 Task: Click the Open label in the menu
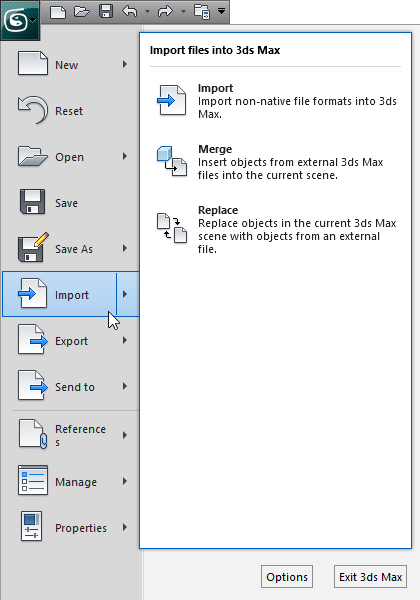click(69, 157)
